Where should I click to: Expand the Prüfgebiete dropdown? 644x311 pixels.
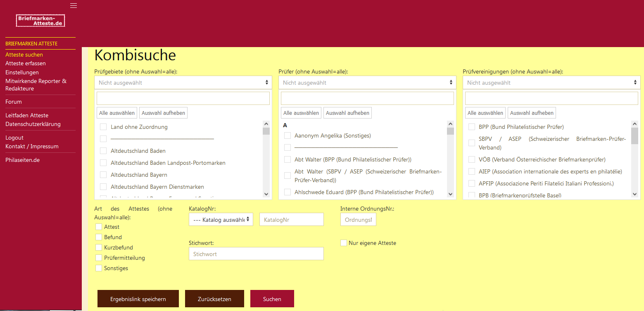coord(183,83)
